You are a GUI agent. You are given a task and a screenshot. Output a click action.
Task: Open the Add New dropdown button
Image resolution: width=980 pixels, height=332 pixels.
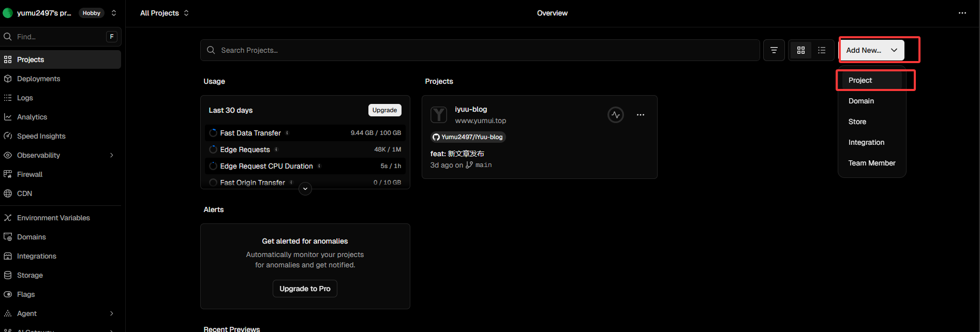tap(871, 50)
